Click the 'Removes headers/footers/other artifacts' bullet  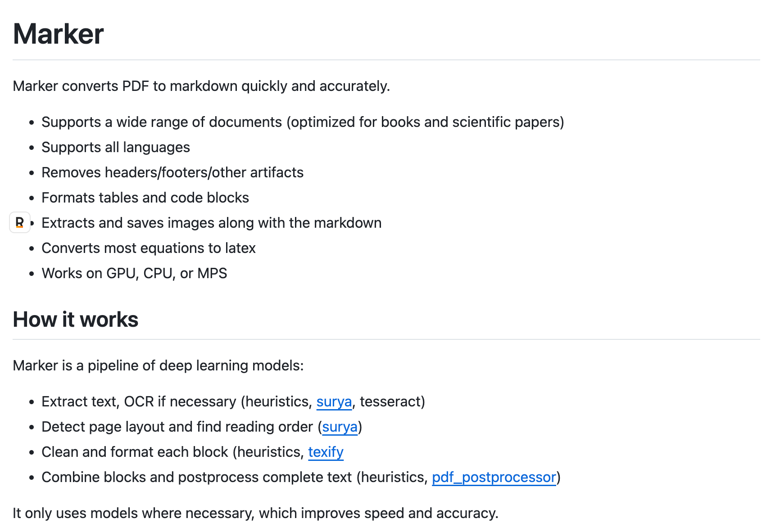pyautogui.click(x=172, y=172)
